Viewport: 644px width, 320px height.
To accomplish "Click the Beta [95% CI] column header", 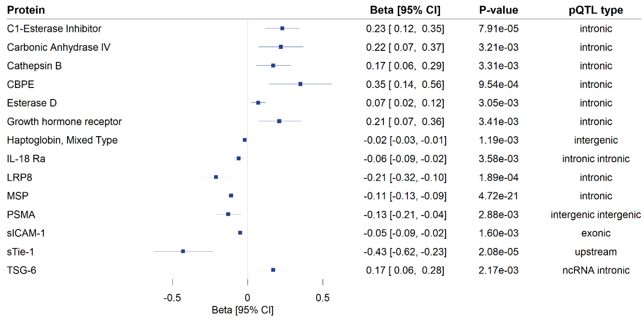I will pyautogui.click(x=405, y=10).
